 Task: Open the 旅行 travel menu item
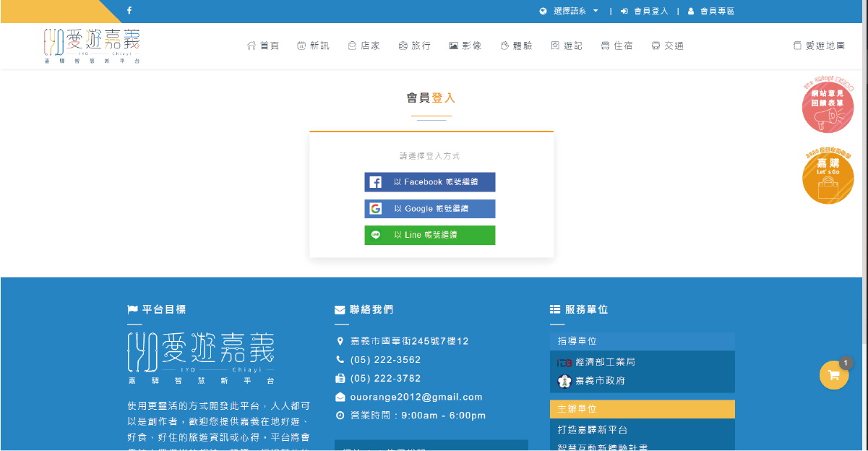pos(414,46)
